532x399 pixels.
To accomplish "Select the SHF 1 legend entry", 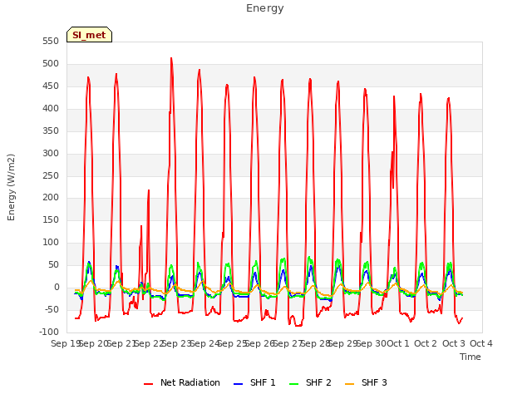I will (254, 382).
